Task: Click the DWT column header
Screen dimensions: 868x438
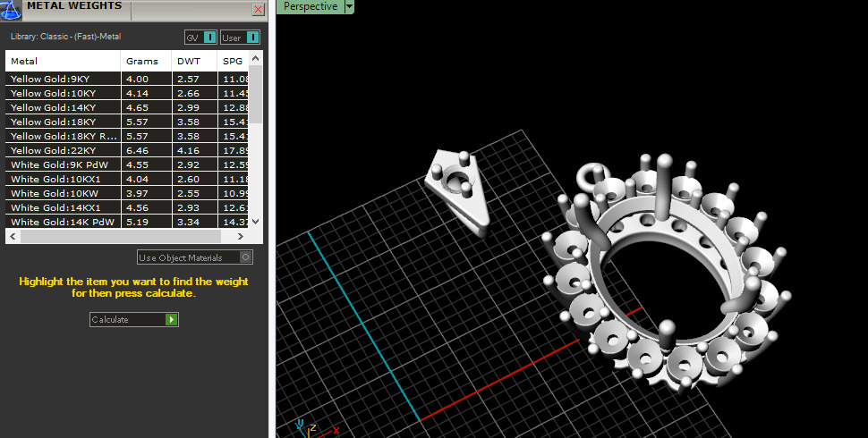Action: point(194,61)
